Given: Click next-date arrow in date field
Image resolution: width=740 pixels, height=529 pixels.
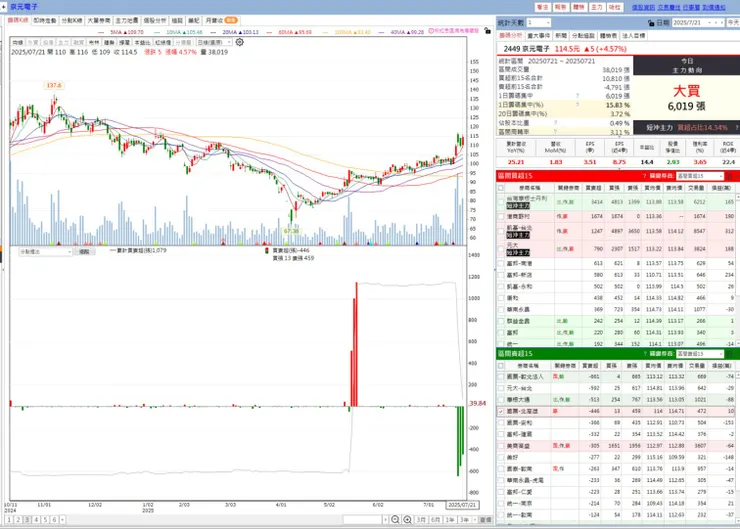Looking at the screenshot, I should pos(722,23).
